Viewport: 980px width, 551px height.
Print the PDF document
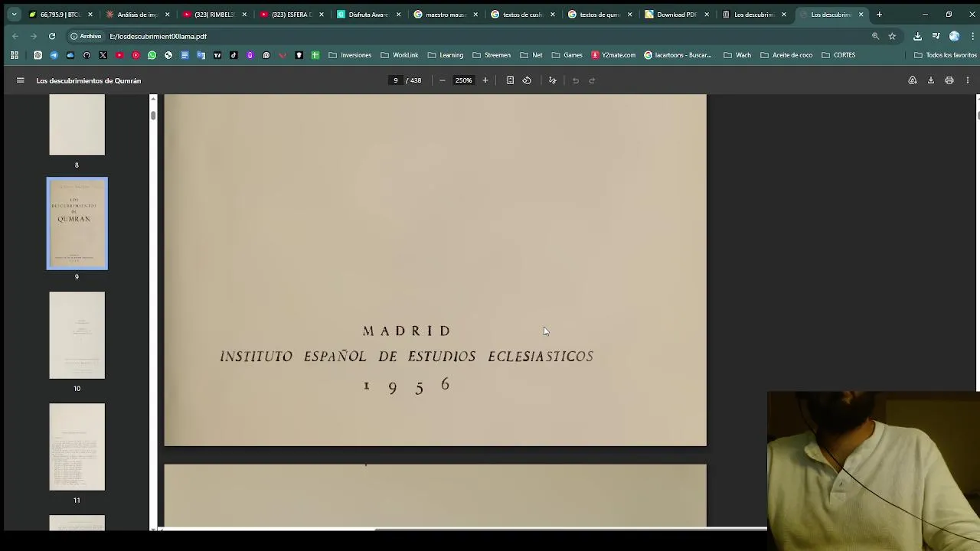[949, 80]
